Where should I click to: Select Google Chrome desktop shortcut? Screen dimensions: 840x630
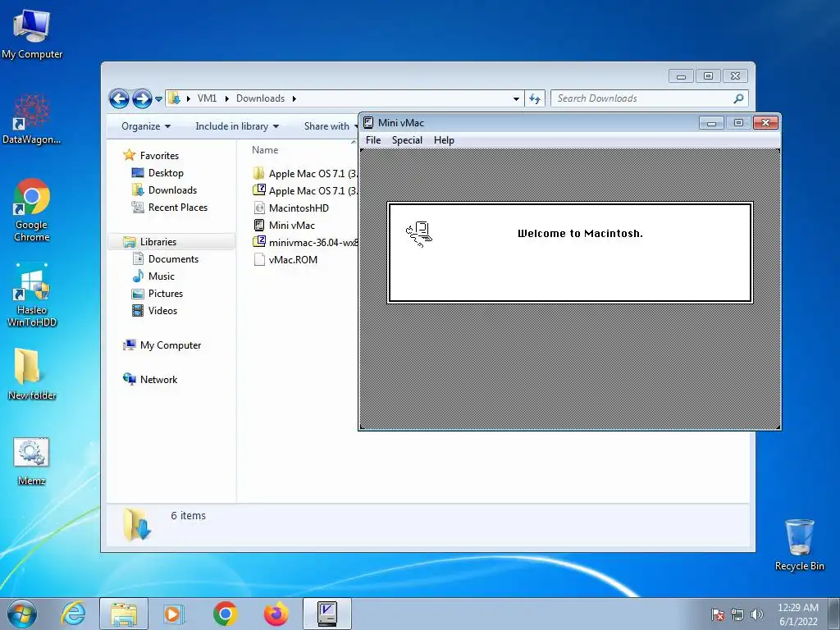32,210
